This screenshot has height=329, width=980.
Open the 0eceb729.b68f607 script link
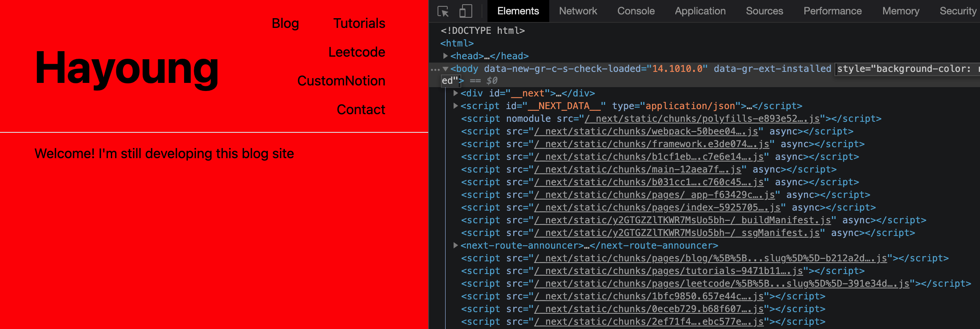[649, 309]
